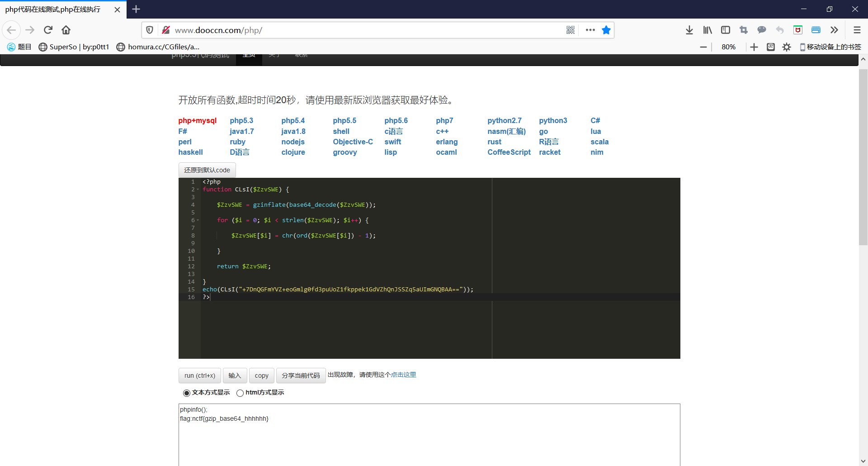868x466 pixels.
Task: Open a new browser tab
Action: 136,9
